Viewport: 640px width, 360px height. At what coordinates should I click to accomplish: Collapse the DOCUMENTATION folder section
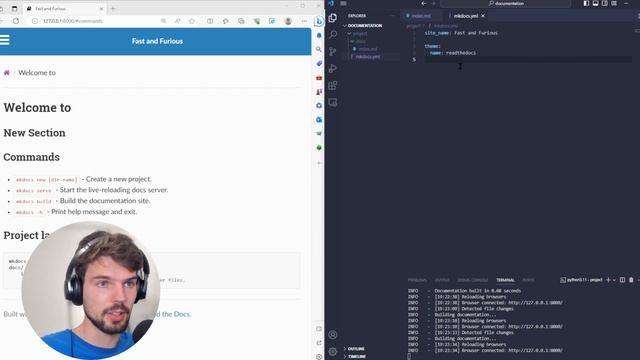[x=362, y=25]
